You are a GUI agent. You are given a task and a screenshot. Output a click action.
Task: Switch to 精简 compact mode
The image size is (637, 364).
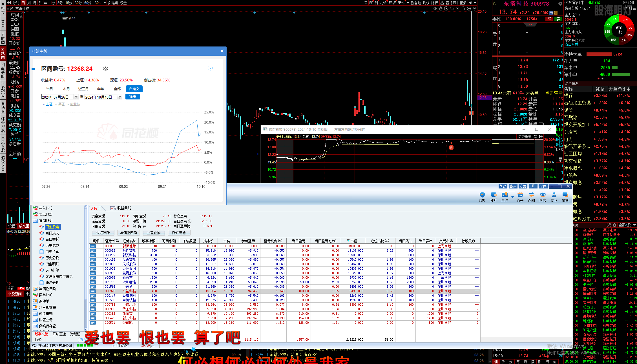[x=565, y=197]
